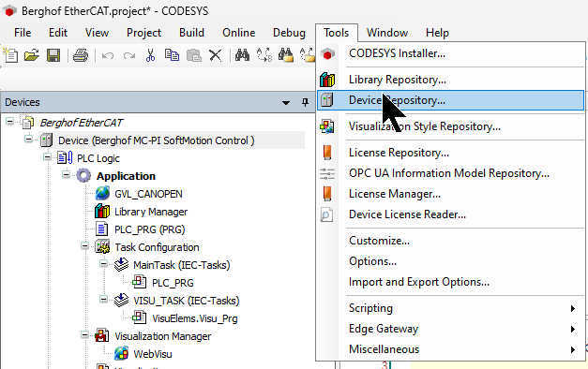This screenshot has width=588, height=369.
Task: Click the Application gear icon in tree
Action: pyautogui.click(x=83, y=175)
